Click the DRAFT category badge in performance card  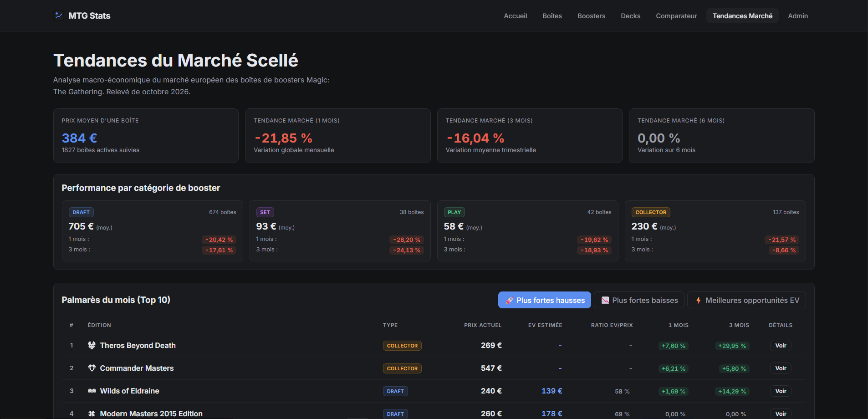(x=81, y=212)
